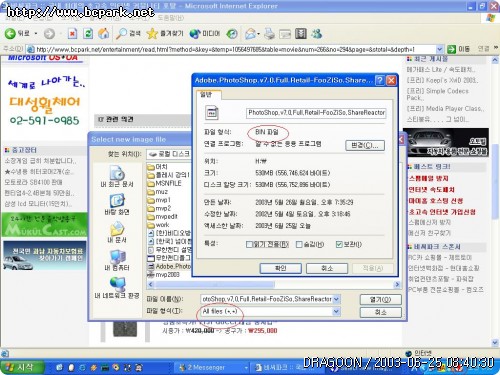Viewport: 500px width, 375px height.
Task: Select 바탕 화면 desktop shortcut in places bar
Action: click(117, 205)
